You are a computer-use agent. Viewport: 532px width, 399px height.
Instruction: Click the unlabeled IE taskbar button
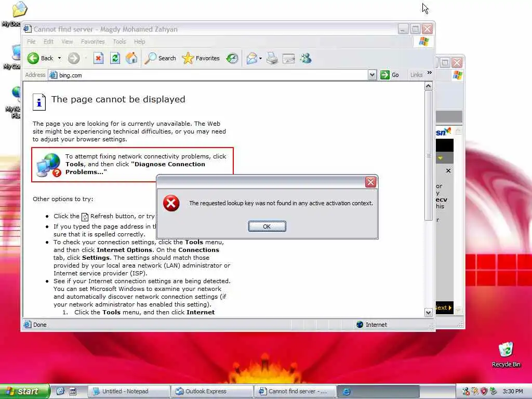(378, 391)
